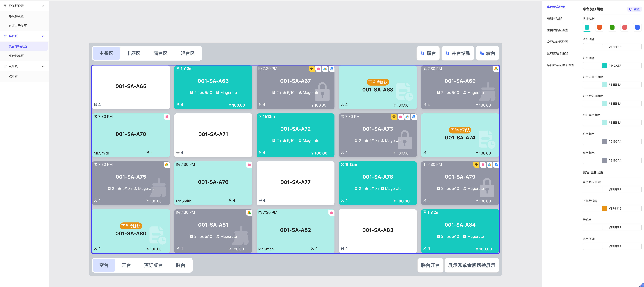Switch to the 卡座区 area tab
The image size is (644, 287).
click(x=133, y=53)
